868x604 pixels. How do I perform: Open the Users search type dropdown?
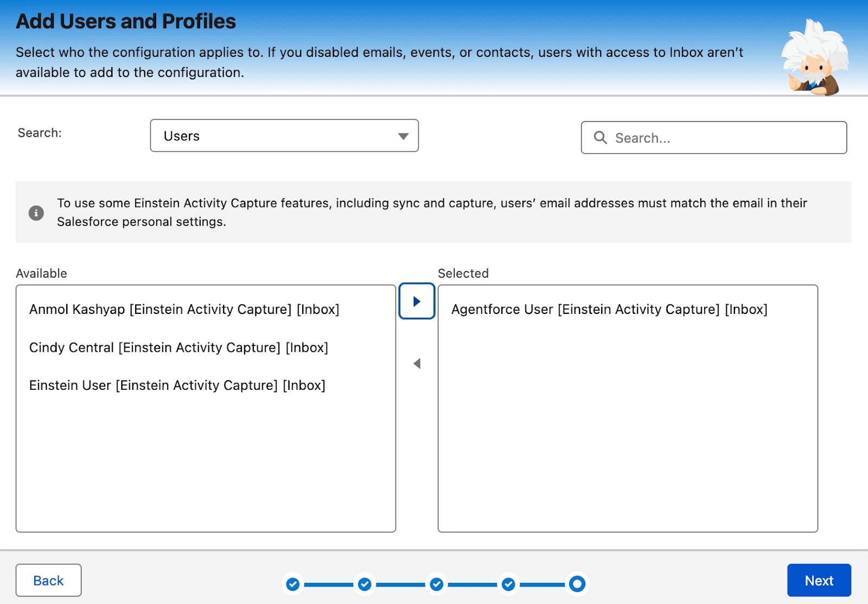[x=284, y=136]
